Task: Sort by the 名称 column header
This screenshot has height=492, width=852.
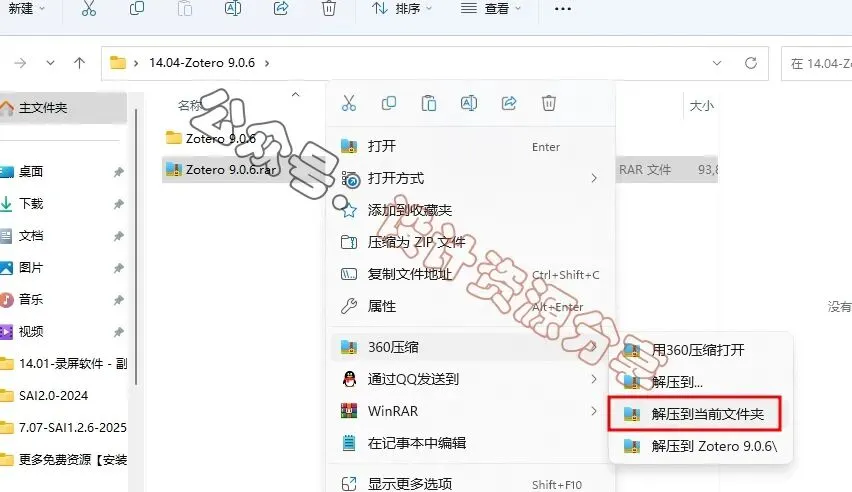Action: click(190, 105)
